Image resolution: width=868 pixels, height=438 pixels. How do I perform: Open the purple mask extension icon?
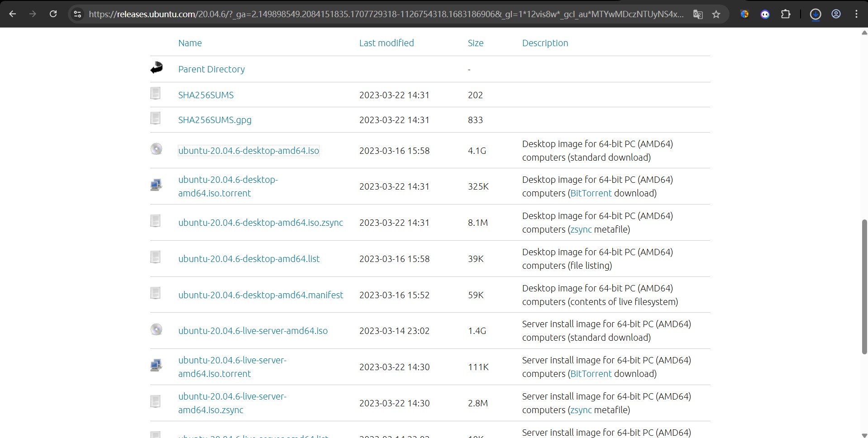pos(765,14)
